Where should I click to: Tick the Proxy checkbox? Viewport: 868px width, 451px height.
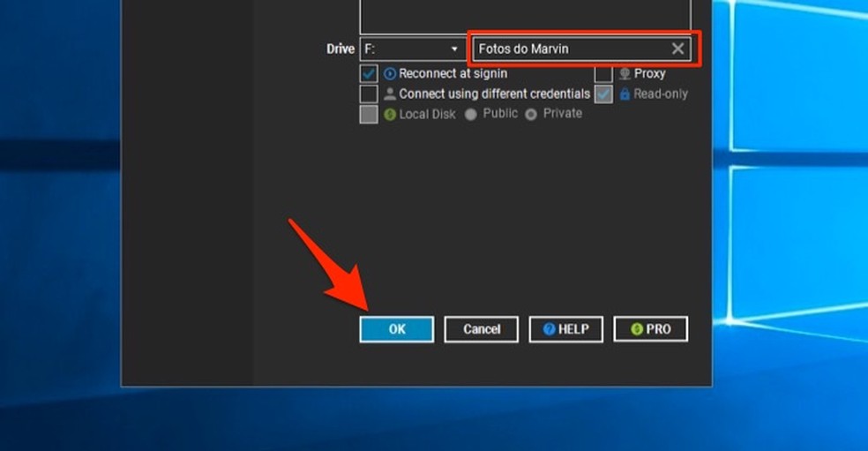tap(603, 74)
